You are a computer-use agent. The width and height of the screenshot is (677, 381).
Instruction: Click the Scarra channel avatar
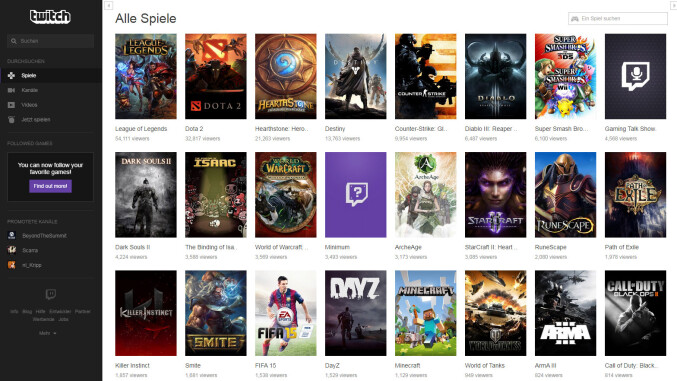tap(12, 250)
